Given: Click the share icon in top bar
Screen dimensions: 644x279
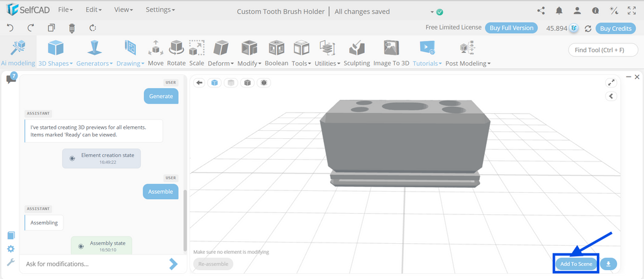Looking at the screenshot, I should coord(541,11).
